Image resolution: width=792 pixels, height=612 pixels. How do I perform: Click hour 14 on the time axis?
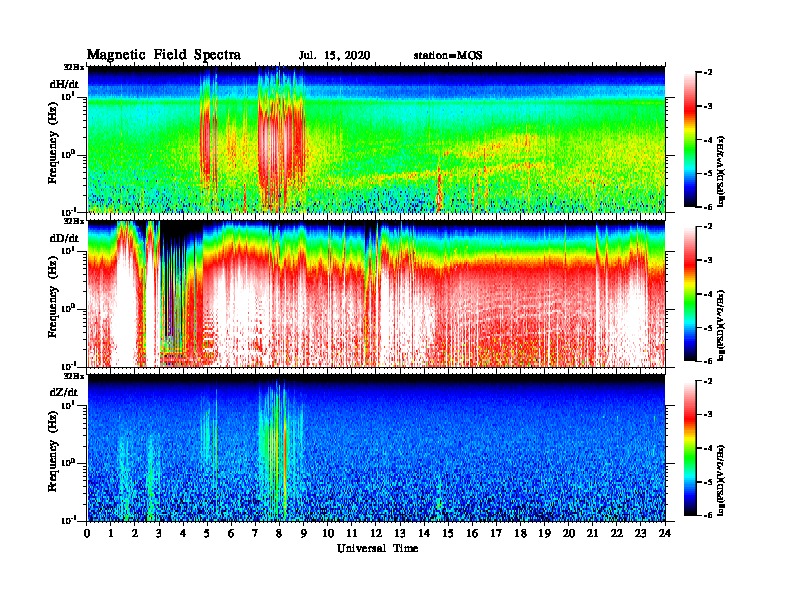click(x=424, y=534)
